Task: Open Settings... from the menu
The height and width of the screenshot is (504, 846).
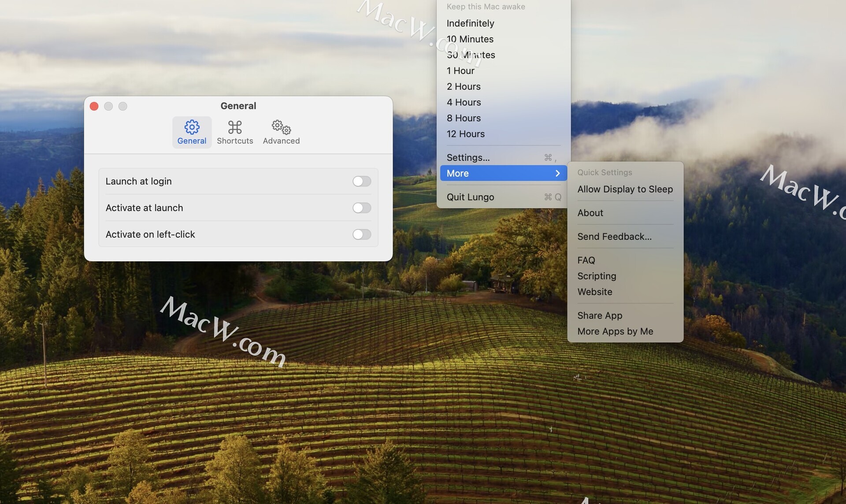Action: pyautogui.click(x=468, y=158)
